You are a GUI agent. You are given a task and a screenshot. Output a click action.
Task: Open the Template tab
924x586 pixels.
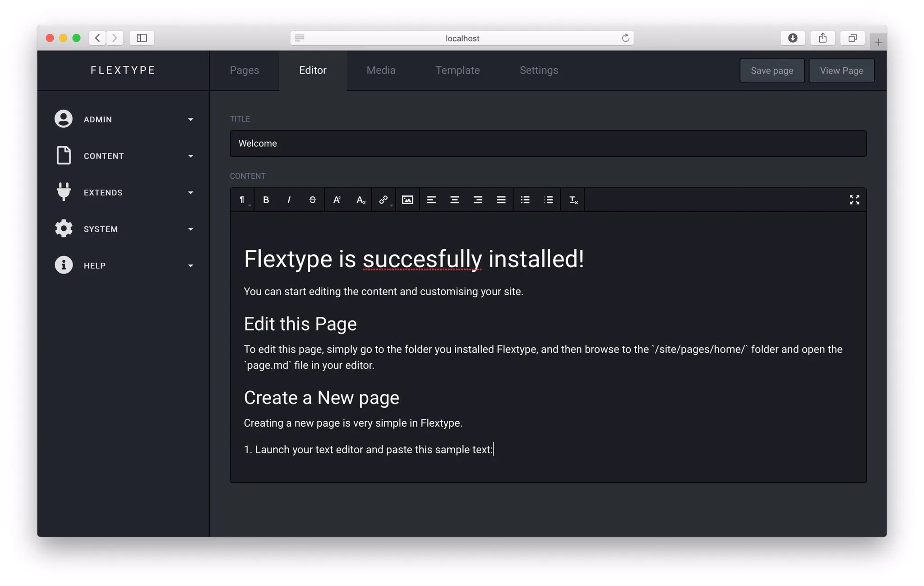coord(457,70)
